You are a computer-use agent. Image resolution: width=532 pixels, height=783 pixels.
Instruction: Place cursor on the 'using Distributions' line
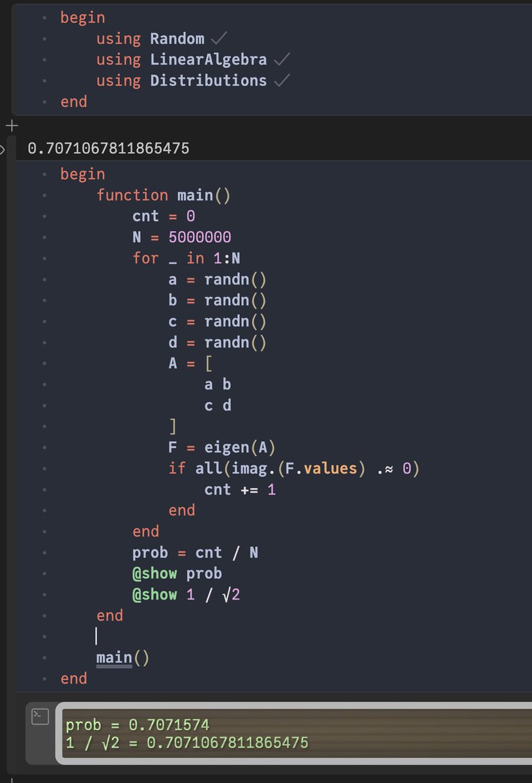pos(182,81)
